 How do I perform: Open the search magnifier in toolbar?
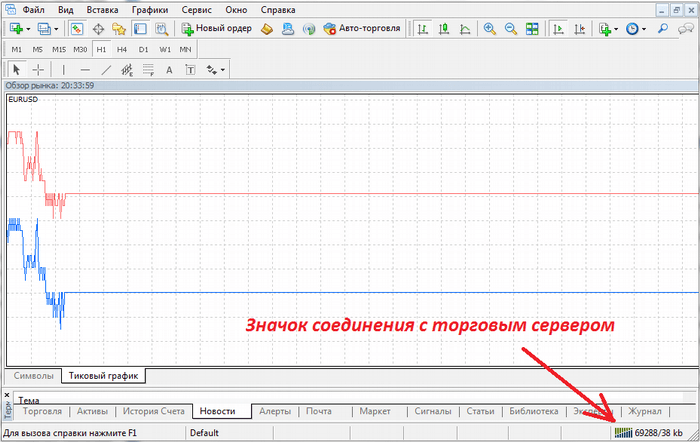click(664, 29)
